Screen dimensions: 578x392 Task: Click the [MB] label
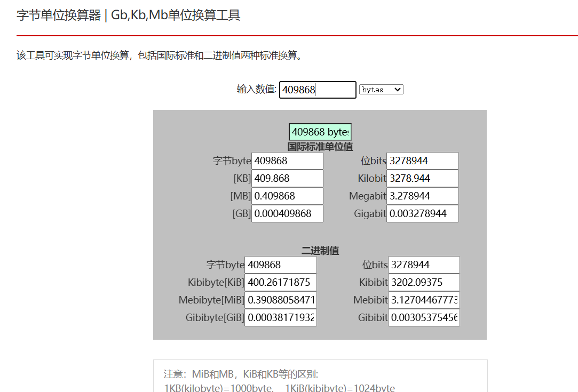(241, 196)
